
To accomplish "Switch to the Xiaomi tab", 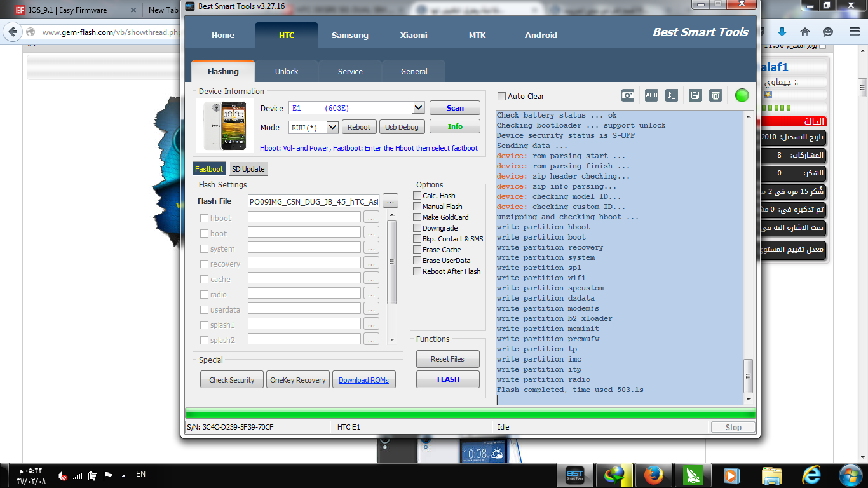I will [414, 35].
